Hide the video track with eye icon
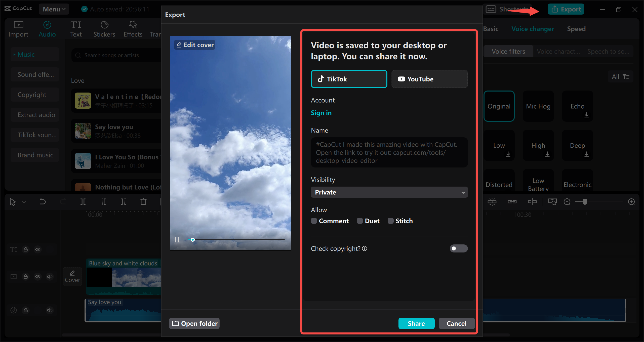This screenshot has width=644, height=342. pyautogui.click(x=38, y=277)
